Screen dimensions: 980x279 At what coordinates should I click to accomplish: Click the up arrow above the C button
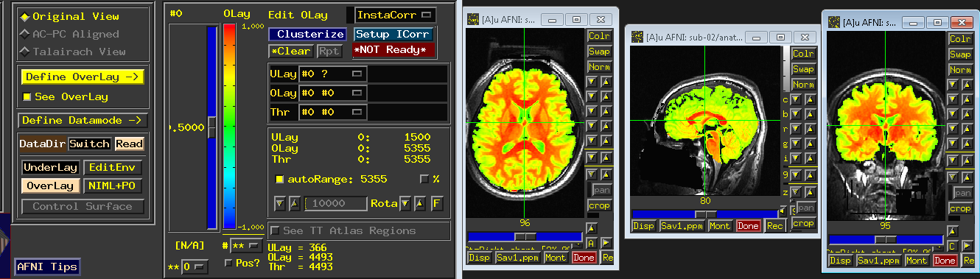click(952, 231)
